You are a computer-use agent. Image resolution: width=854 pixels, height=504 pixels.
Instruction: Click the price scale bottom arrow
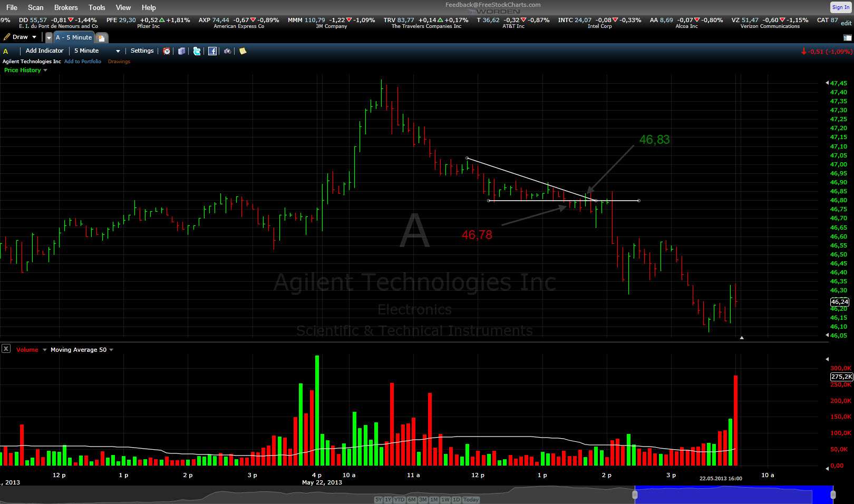(827, 335)
